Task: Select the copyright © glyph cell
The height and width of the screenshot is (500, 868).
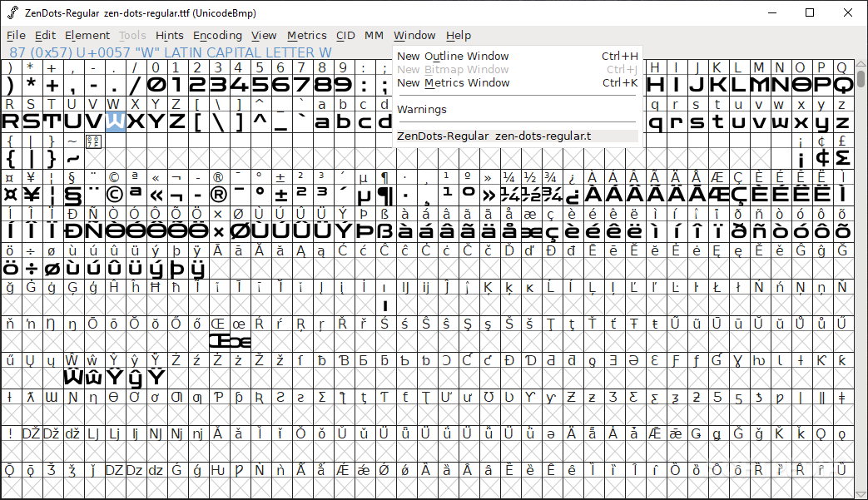Action: point(115,195)
